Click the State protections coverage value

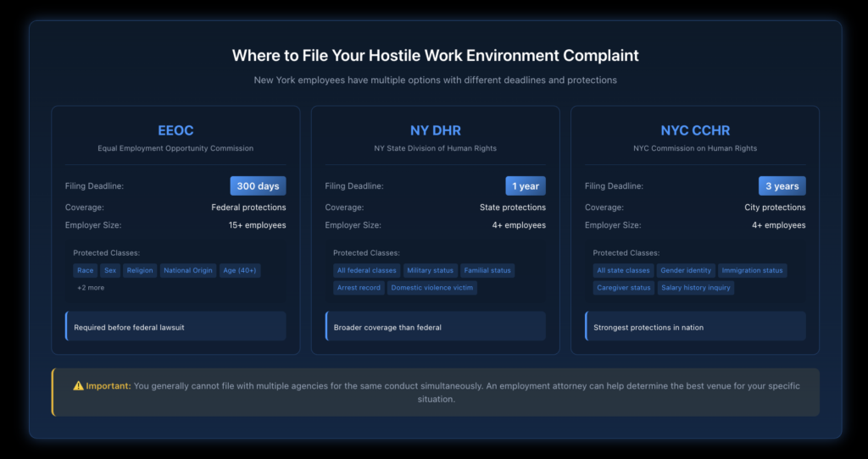tap(513, 207)
